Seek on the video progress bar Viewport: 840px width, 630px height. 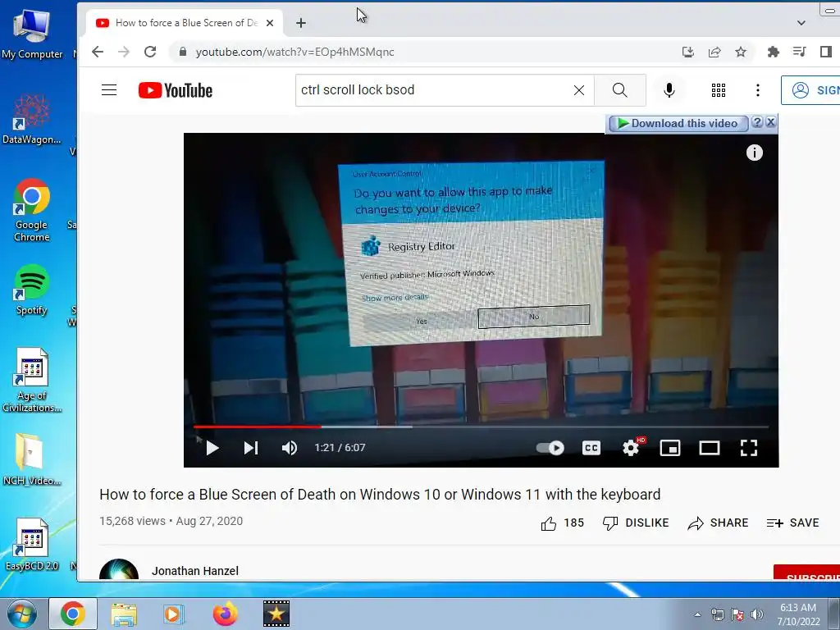[x=481, y=427]
